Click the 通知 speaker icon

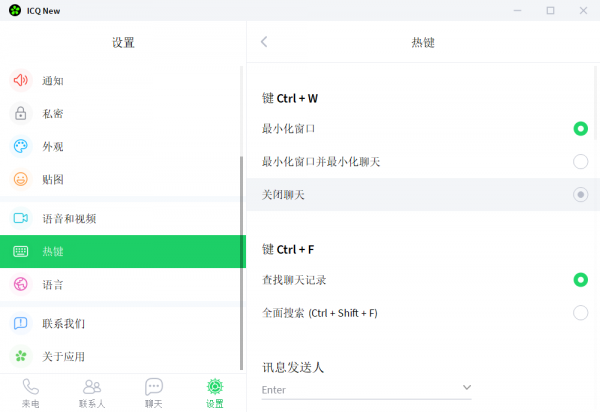coord(20,81)
